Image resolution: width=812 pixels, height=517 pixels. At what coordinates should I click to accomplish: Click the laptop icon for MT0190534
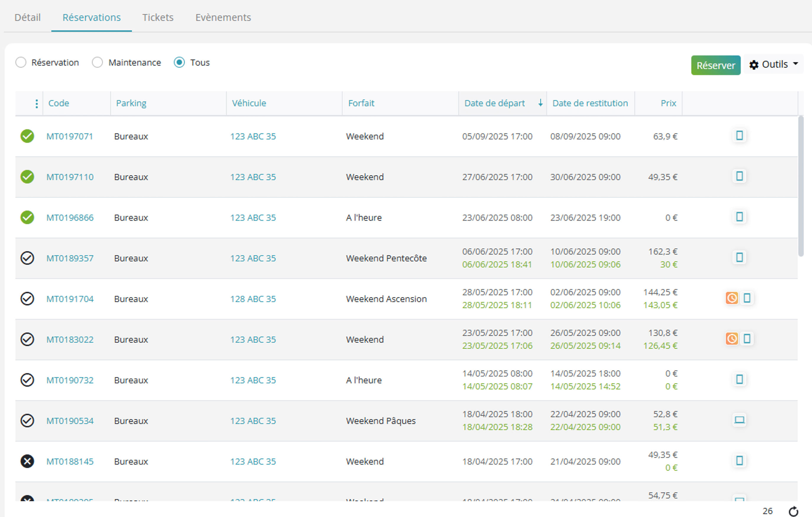[739, 420]
